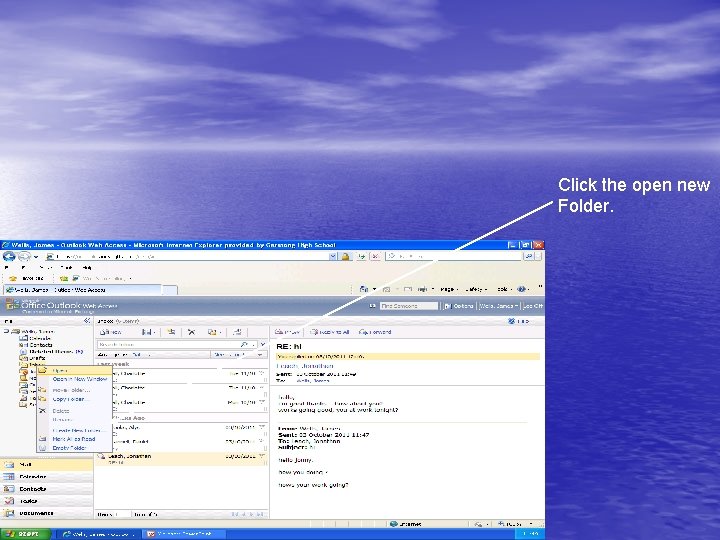Select the Outlook Web Access taskbar button
720x540 pixels.
pyautogui.click(x=100, y=534)
